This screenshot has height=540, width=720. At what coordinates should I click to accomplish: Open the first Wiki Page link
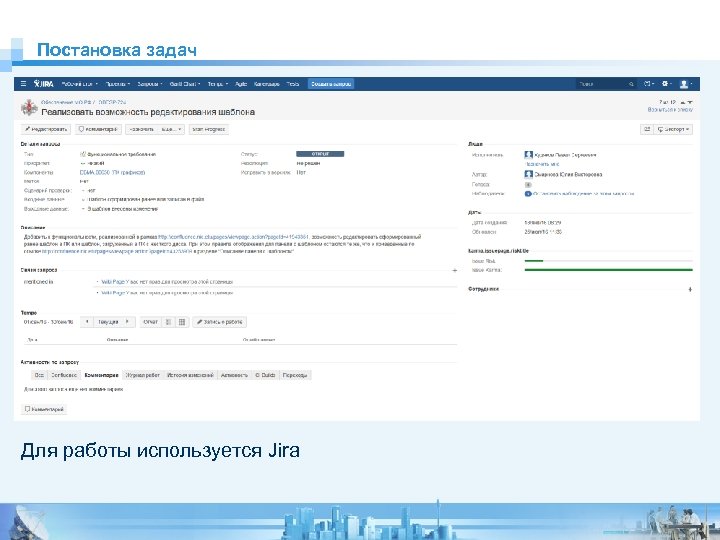[x=113, y=281]
